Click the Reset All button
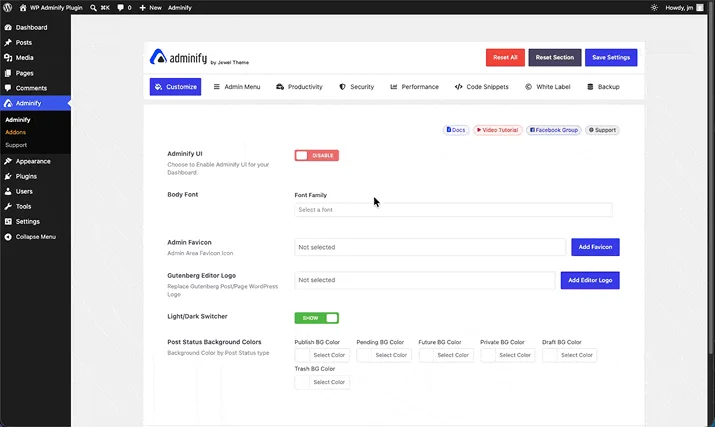Screen dimensions: 715x427 (x=505, y=57)
